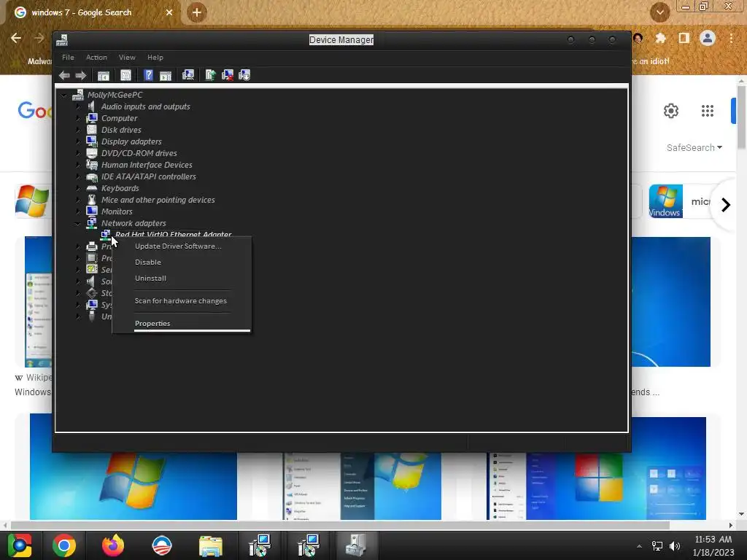The width and height of the screenshot is (747, 560).
Task: Click the Windows logo chip thumbnail at right
Action: [x=666, y=201]
